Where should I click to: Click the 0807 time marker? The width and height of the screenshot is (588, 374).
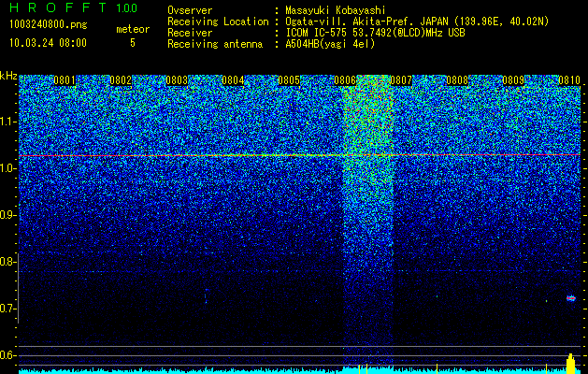pos(401,80)
